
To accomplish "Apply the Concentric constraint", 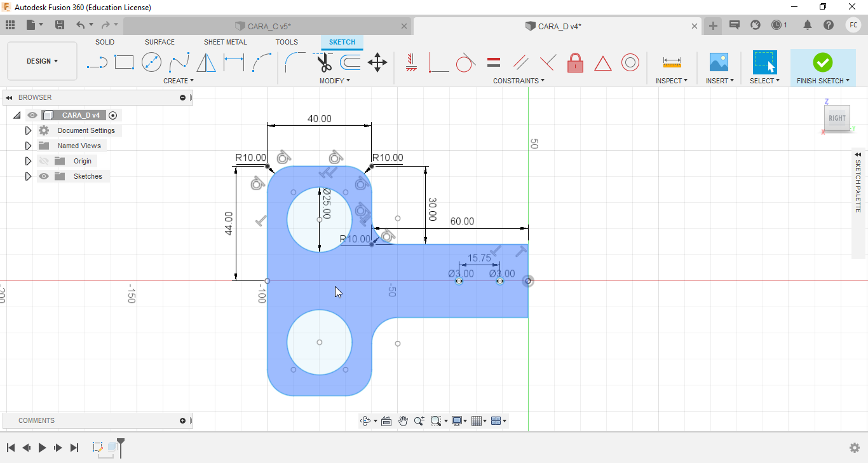I will [x=630, y=62].
